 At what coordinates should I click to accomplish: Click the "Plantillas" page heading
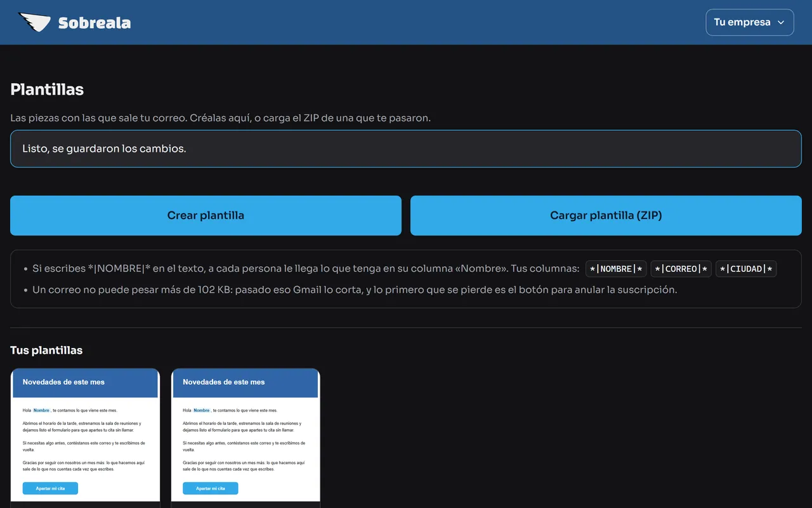tap(47, 90)
